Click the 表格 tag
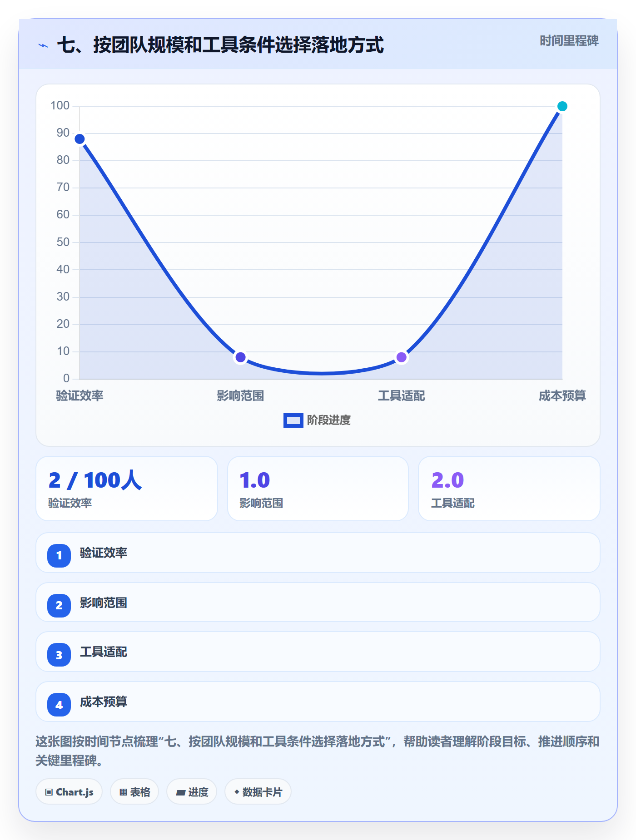Screen dimensions: 636x840 coord(134,792)
